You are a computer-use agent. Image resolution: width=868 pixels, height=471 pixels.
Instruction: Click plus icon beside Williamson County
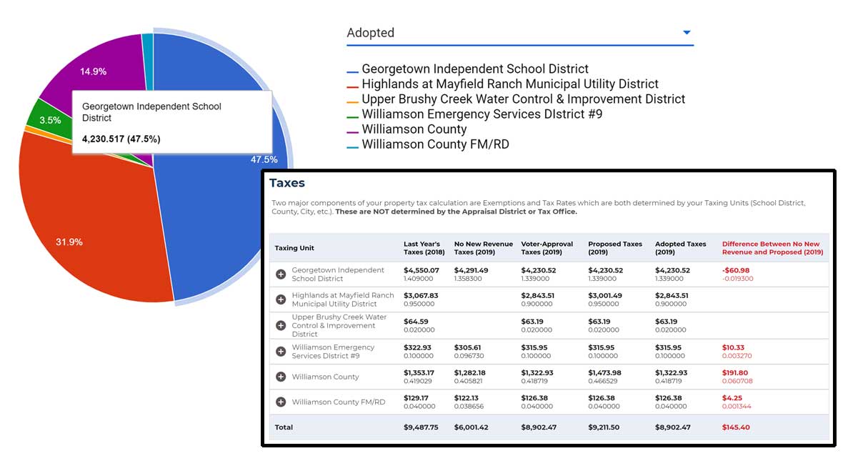(x=281, y=377)
